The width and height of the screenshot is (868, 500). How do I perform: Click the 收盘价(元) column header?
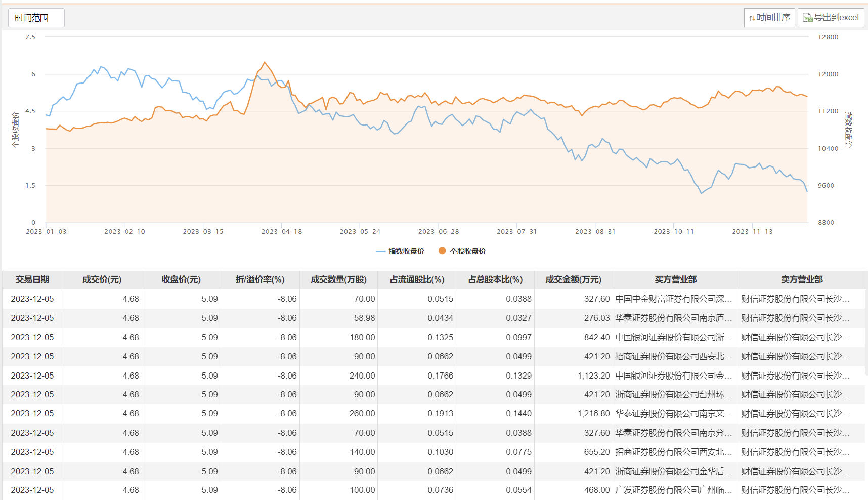[x=181, y=280]
